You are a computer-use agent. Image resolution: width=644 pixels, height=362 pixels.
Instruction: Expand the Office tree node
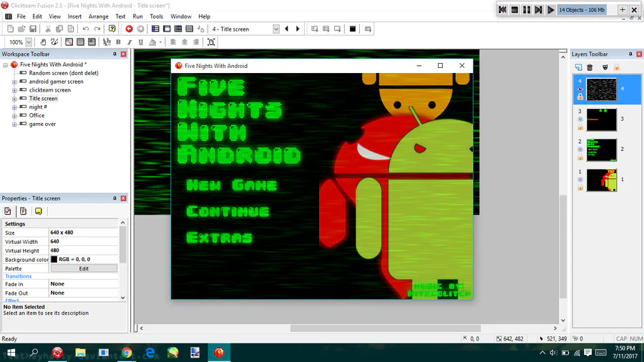point(14,116)
